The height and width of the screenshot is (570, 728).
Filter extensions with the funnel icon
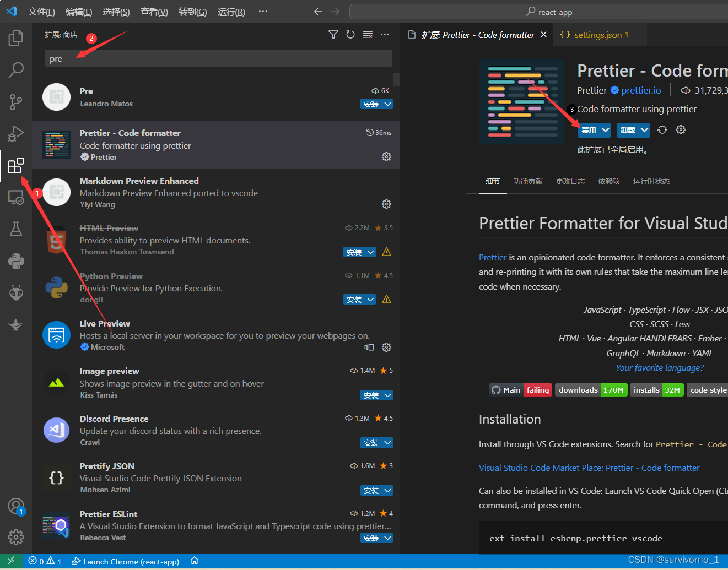pyautogui.click(x=333, y=35)
